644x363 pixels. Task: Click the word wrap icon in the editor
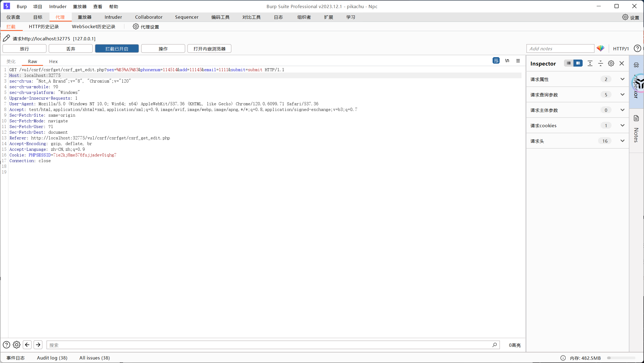pyautogui.click(x=496, y=61)
